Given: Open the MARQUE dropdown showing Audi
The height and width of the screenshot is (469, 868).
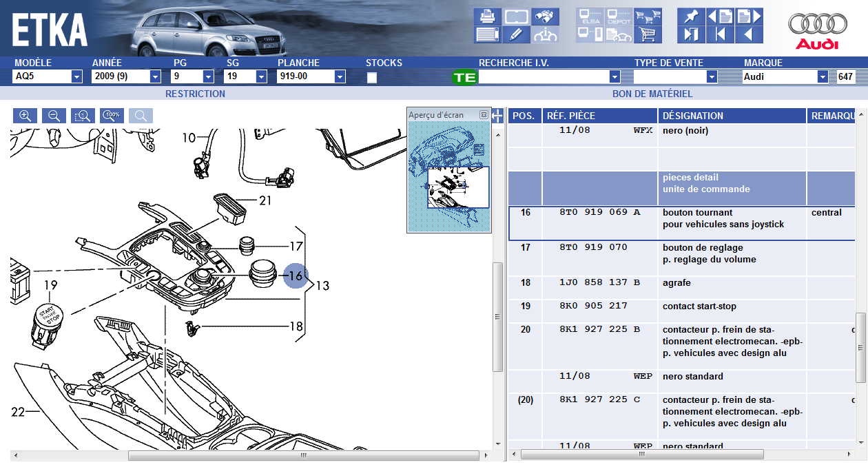Looking at the screenshot, I should [822, 77].
